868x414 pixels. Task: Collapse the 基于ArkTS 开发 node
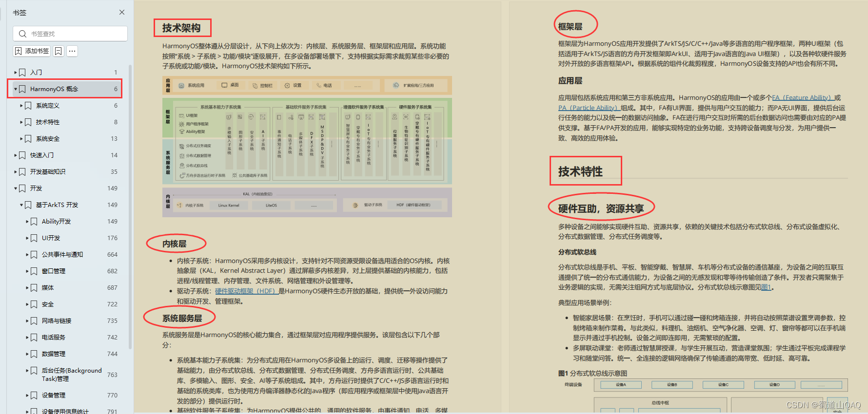pos(21,205)
